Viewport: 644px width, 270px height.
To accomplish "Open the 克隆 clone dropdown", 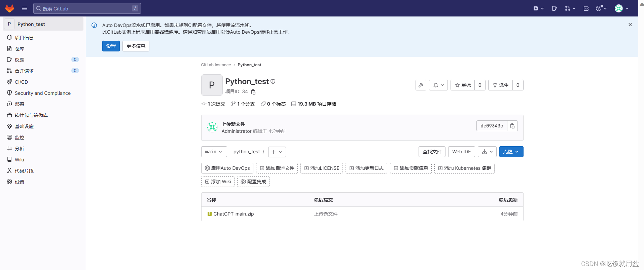I will coord(511,152).
